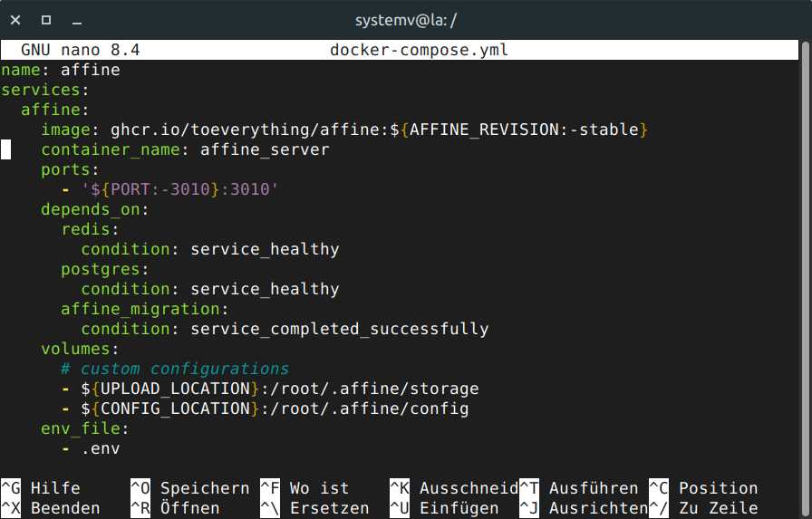Minimize the terminal window
The image size is (812, 519).
pos(77,20)
